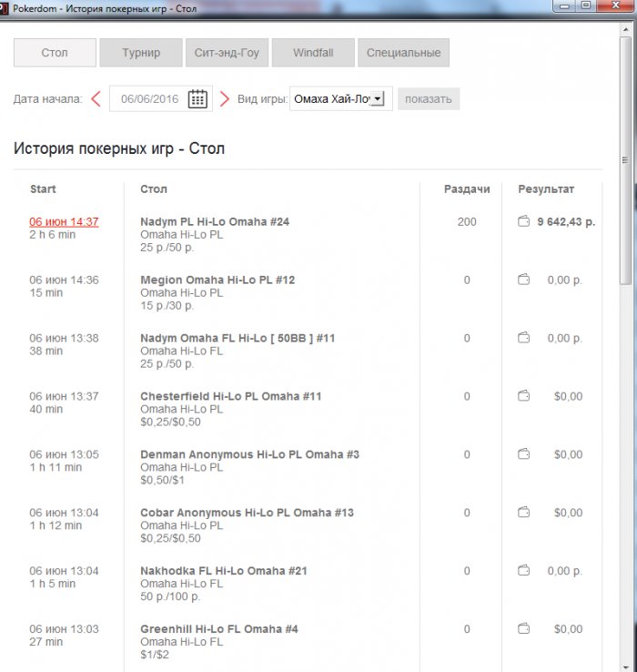Click the 06 июн 14:36 start time

[x=64, y=280]
